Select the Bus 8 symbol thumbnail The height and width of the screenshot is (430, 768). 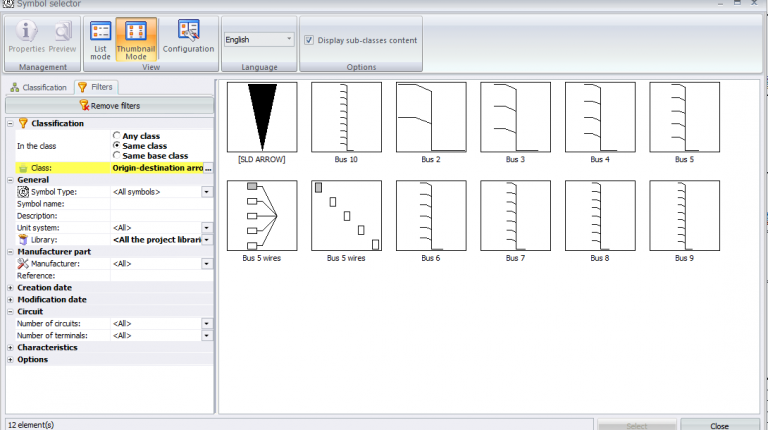tap(600, 215)
